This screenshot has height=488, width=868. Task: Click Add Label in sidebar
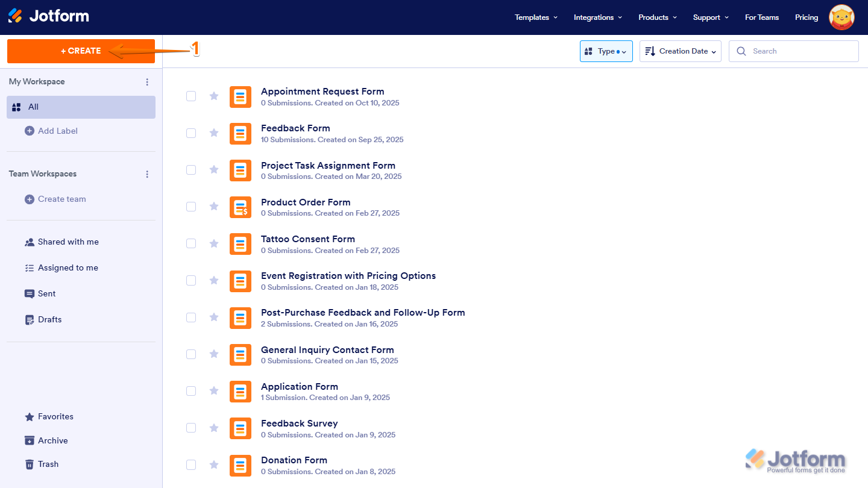[51, 131]
